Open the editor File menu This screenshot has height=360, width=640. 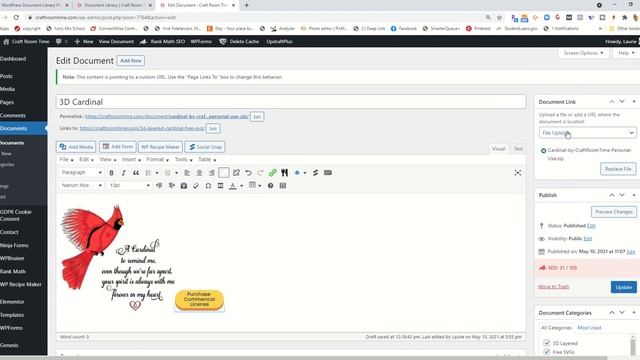click(66, 160)
